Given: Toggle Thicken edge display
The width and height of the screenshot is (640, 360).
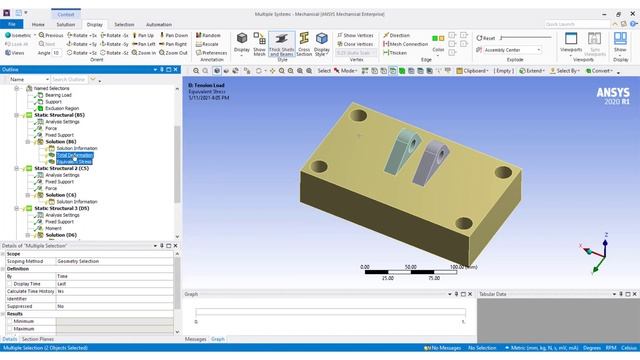Looking at the screenshot, I should [395, 53].
